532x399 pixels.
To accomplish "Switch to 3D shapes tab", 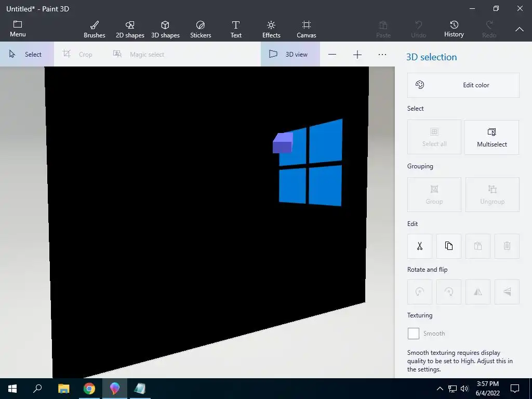I will (165, 29).
